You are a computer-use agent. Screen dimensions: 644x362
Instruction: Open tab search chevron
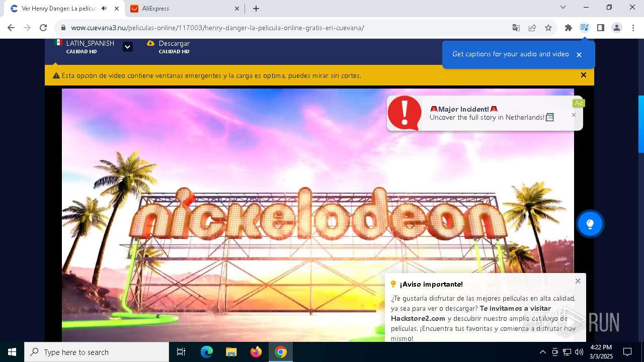563,8
